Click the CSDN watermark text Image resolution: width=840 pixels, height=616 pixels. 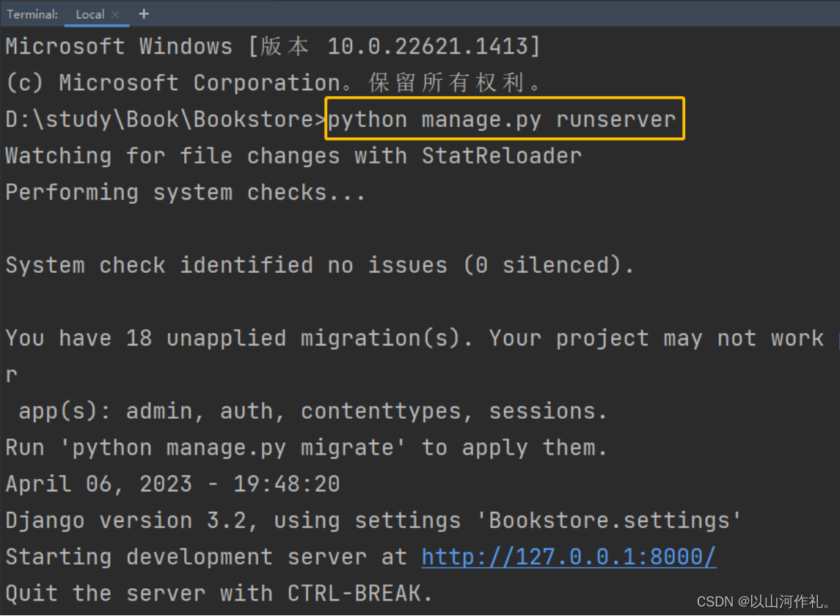click(764, 601)
